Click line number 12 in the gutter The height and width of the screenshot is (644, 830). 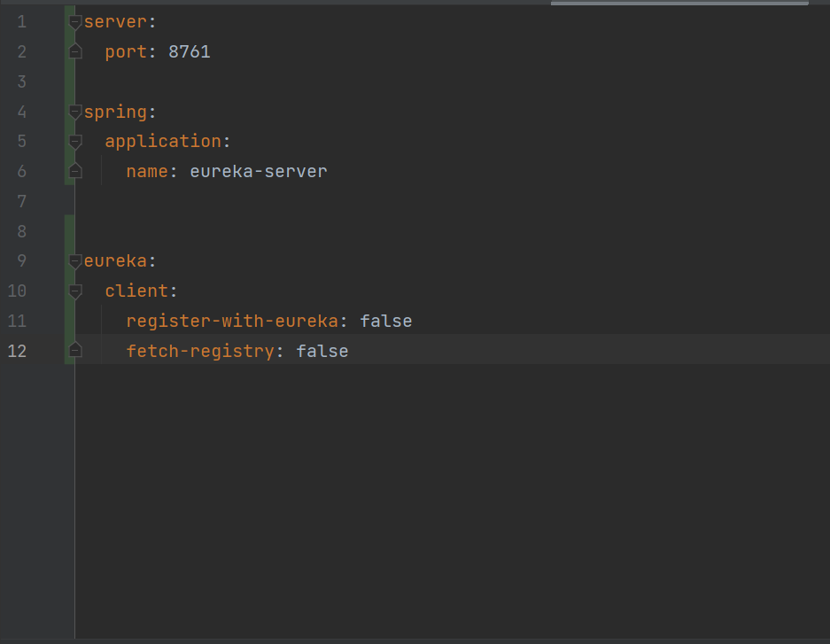16,351
